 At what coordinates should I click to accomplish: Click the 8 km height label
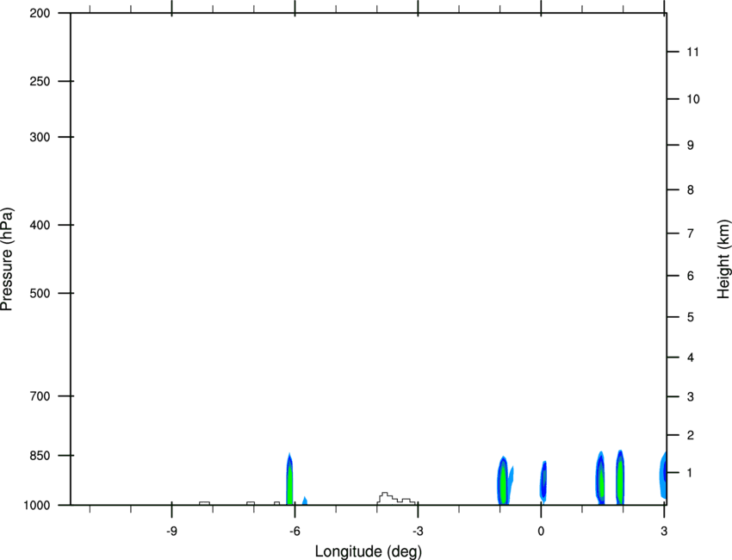pos(690,190)
